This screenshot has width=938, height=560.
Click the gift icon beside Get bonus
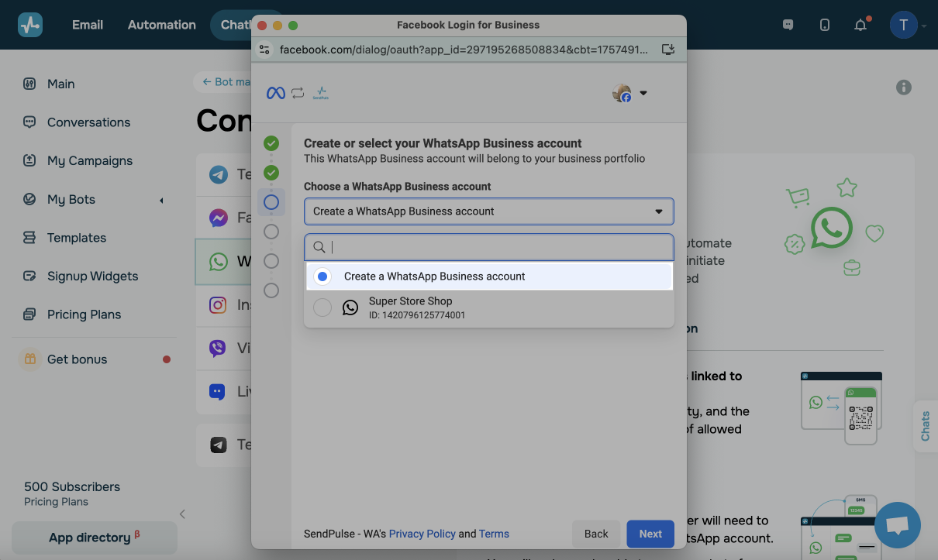[x=30, y=359]
